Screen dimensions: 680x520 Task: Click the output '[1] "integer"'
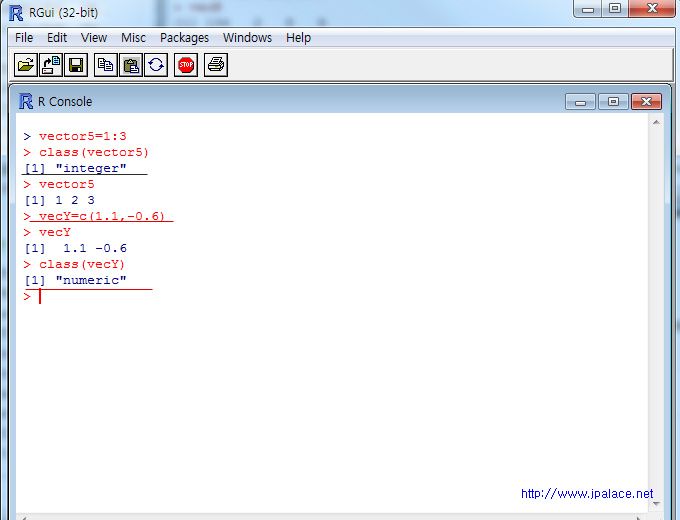coord(75,168)
